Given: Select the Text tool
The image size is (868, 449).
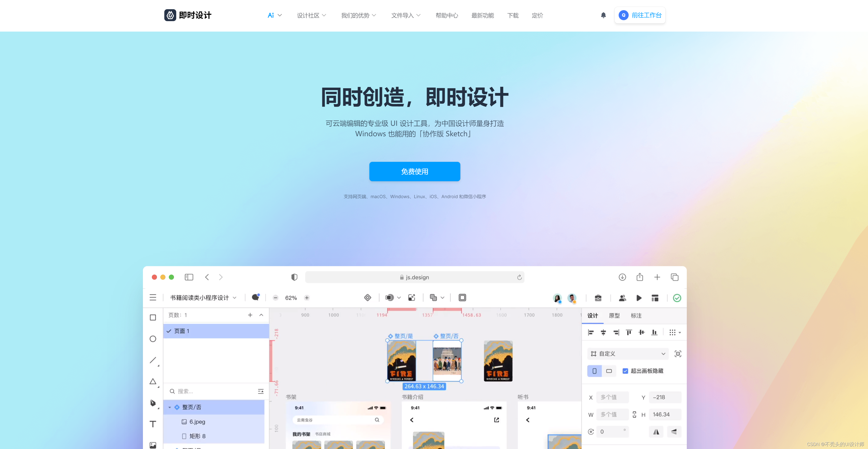Looking at the screenshot, I should (153, 424).
